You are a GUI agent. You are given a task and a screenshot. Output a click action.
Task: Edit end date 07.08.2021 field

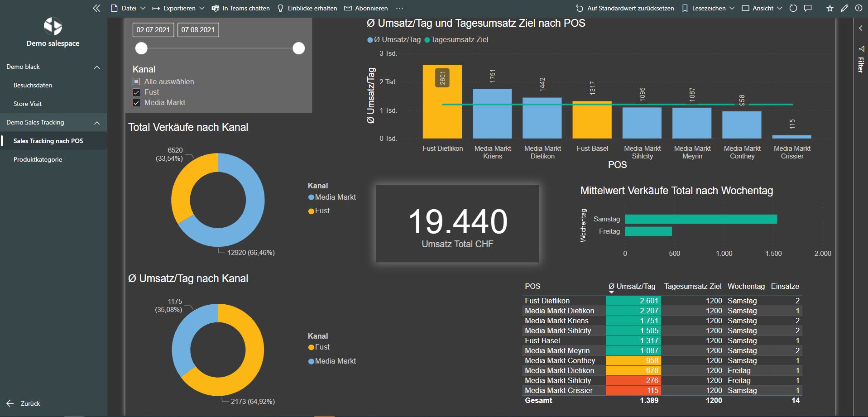[x=198, y=30]
